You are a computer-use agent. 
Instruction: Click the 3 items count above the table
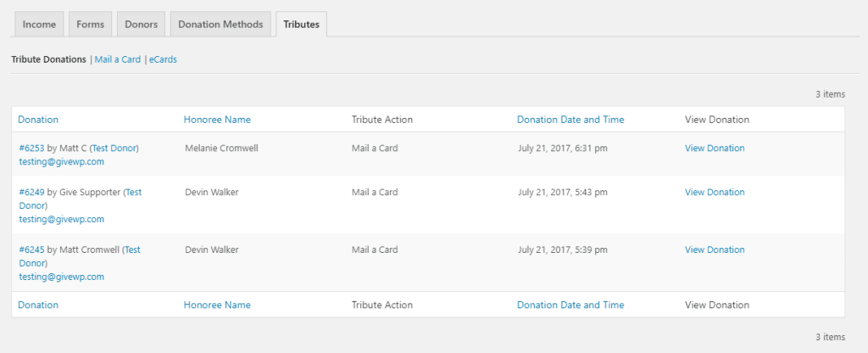pos(830,94)
